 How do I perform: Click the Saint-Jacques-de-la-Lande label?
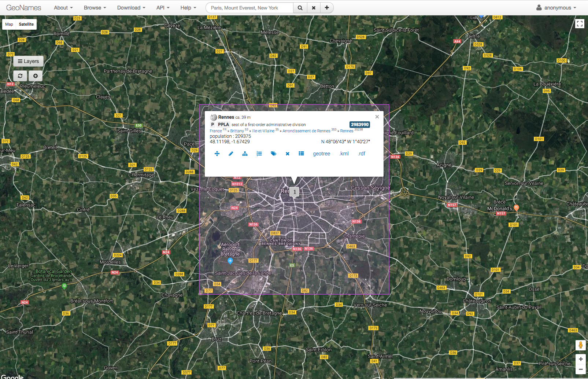243,273
